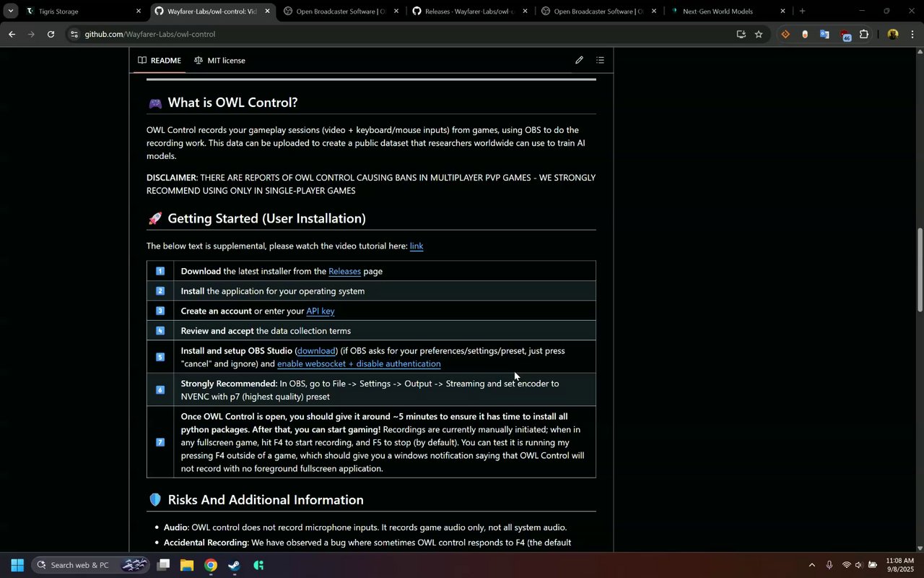Open the MIT license tab
The image size is (924, 578).
coord(219,61)
